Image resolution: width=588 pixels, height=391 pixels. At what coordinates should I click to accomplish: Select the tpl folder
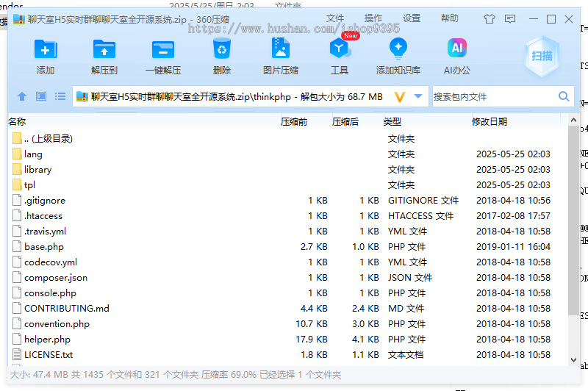[287, 184]
